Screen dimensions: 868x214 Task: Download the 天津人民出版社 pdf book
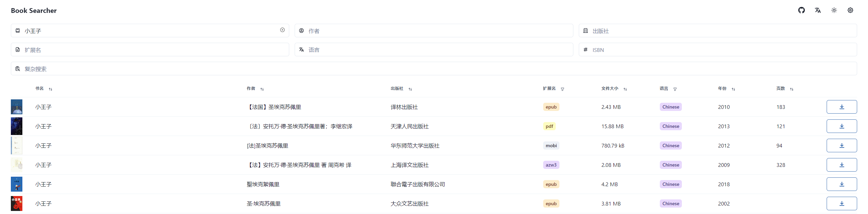(x=842, y=126)
